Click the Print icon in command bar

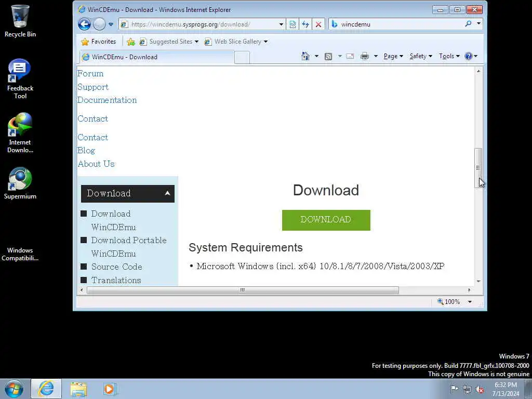365,56
